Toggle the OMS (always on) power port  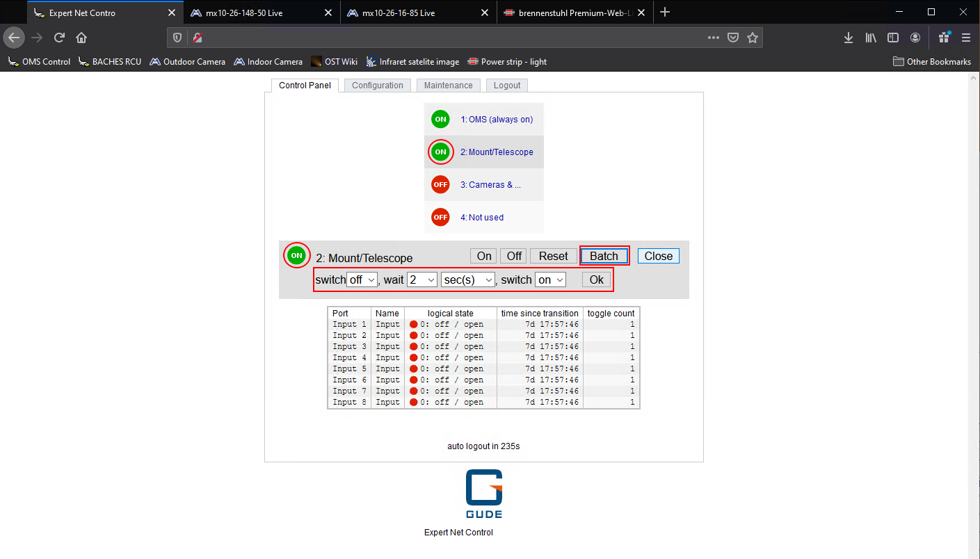pyautogui.click(x=440, y=120)
